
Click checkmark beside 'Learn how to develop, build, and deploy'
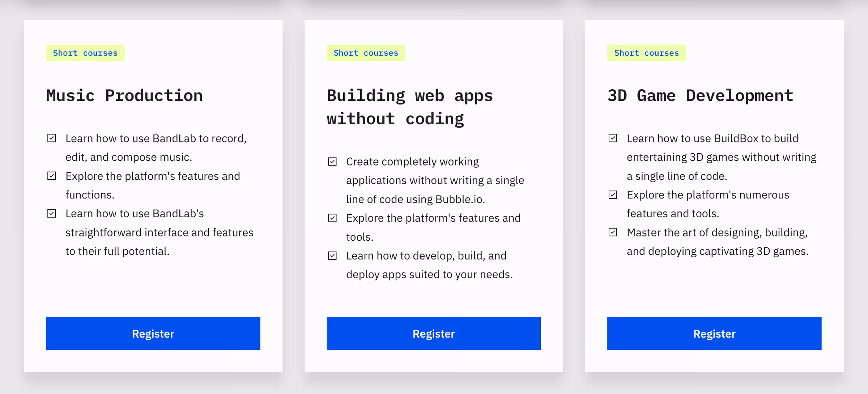click(332, 256)
